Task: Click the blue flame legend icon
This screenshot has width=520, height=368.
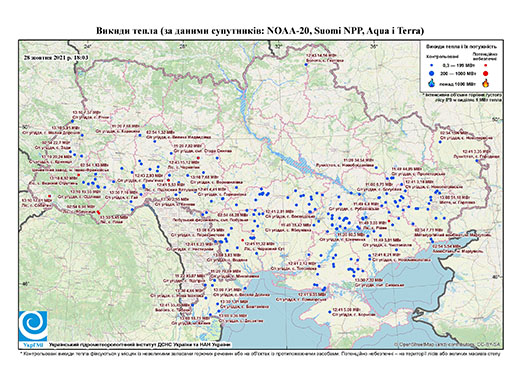Action: point(431,83)
